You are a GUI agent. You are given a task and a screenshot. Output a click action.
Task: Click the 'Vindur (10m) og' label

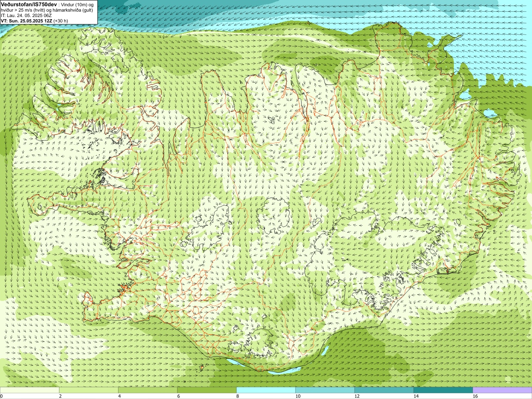pos(77,4)
